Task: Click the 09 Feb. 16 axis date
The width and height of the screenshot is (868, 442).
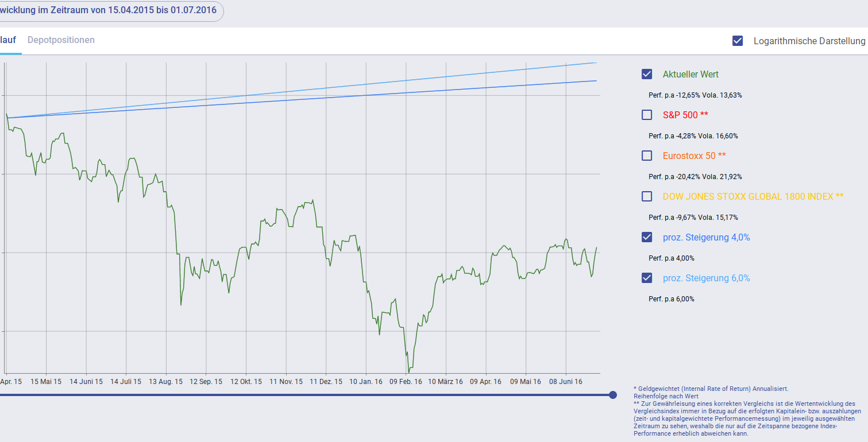Action: pyautogui.click(x=406, y=382)
